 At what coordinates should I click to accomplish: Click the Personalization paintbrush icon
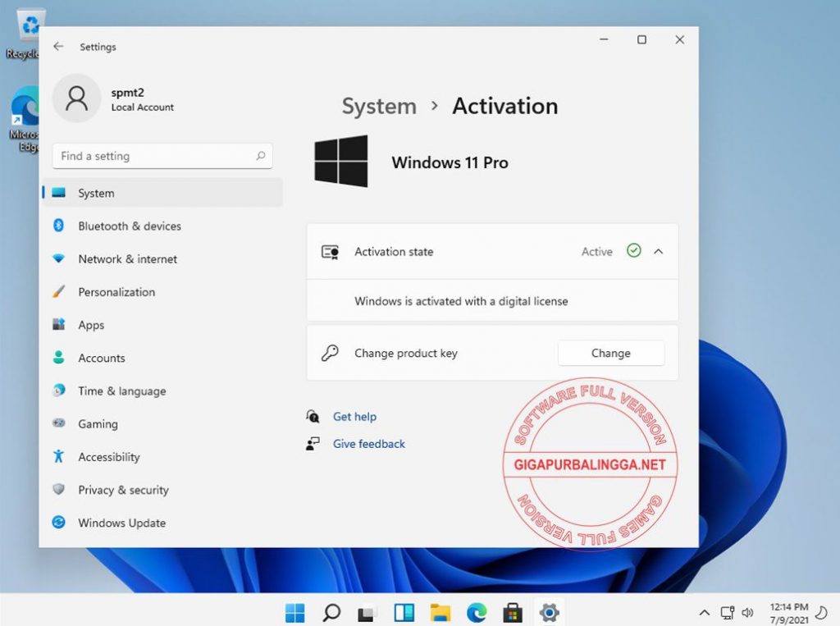click(x=59, y=291)
